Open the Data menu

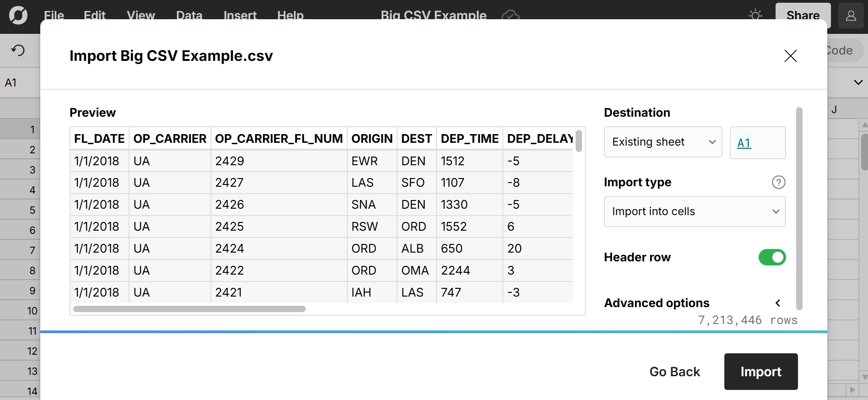[189, 15]
